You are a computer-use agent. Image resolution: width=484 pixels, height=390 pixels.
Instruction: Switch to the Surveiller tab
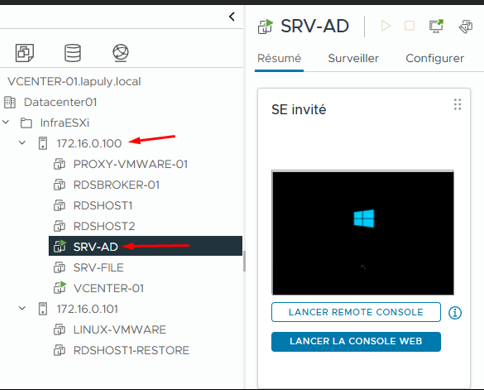pos(353,58)
